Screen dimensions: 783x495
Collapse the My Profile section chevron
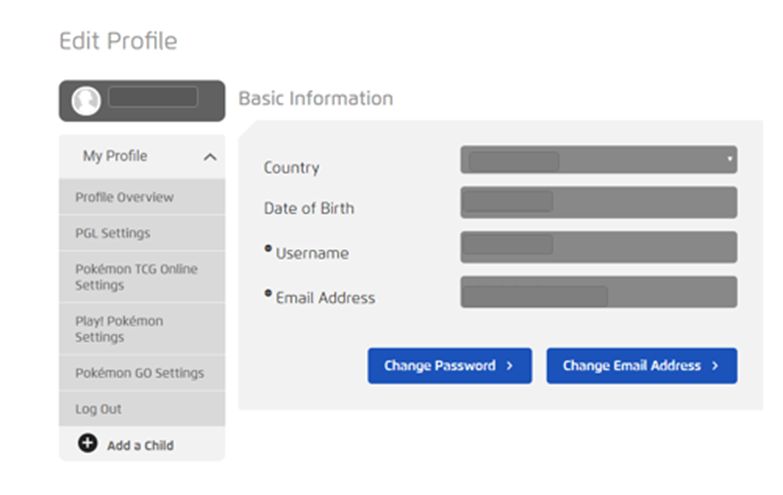[210, 157]
